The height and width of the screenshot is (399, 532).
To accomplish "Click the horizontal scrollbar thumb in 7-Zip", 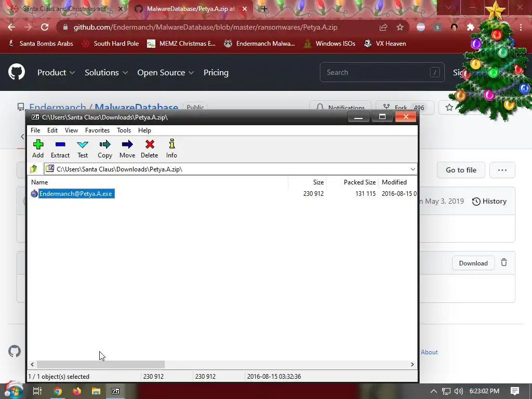I will pyautogui.click(x=101, y=364).
